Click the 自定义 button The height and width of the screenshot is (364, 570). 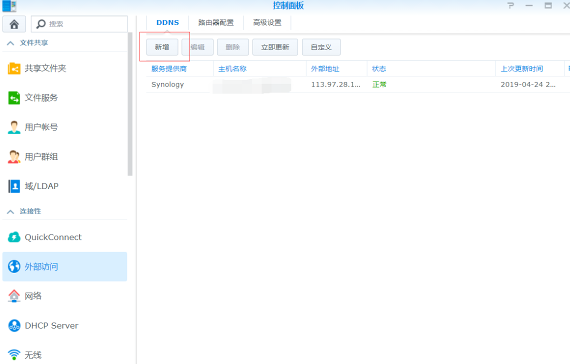tap(321, 47)
